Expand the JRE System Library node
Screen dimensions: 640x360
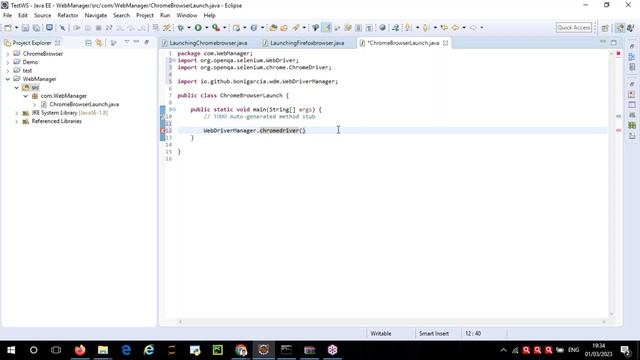click(16, 113)
